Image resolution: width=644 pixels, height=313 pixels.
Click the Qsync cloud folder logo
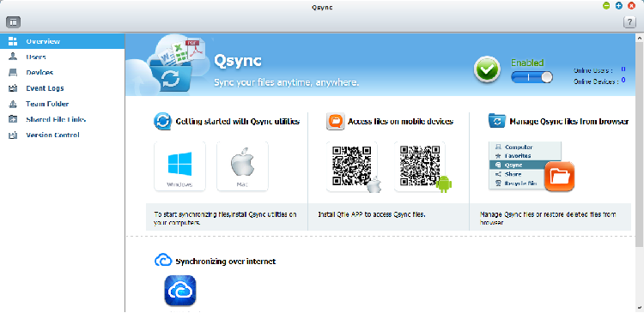pyautogui.click(x=171, y=66)
